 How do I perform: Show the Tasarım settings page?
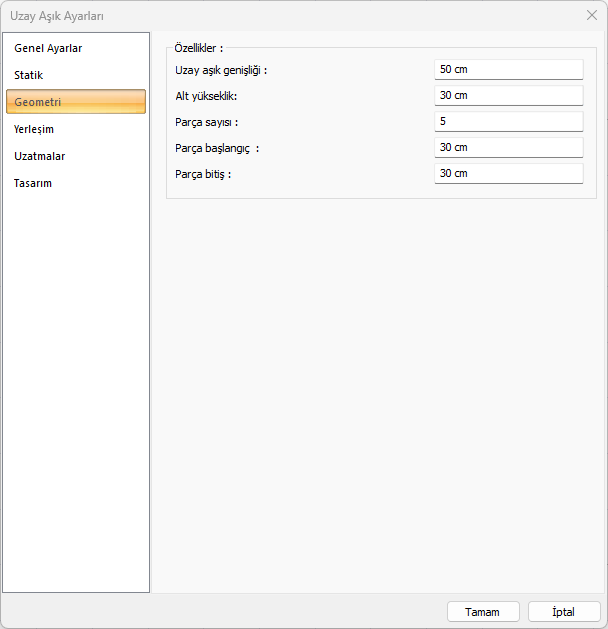click(x=33, y=183)
